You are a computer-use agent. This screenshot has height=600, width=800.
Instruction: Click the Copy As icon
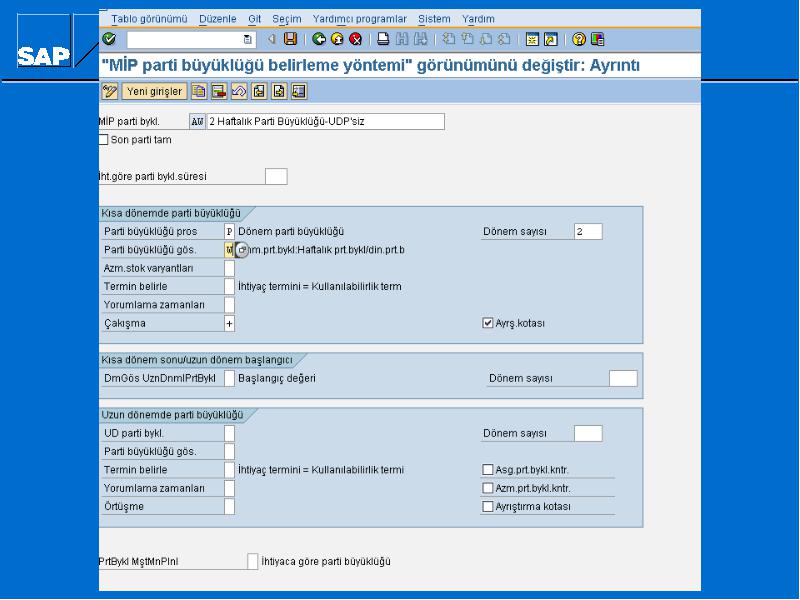[x=199, y=91]
